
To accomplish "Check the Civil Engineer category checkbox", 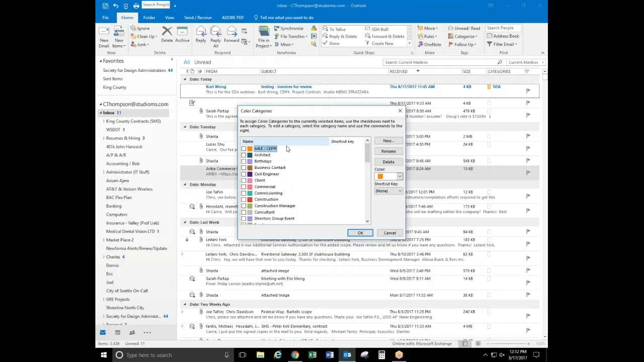I will [244, 174].
